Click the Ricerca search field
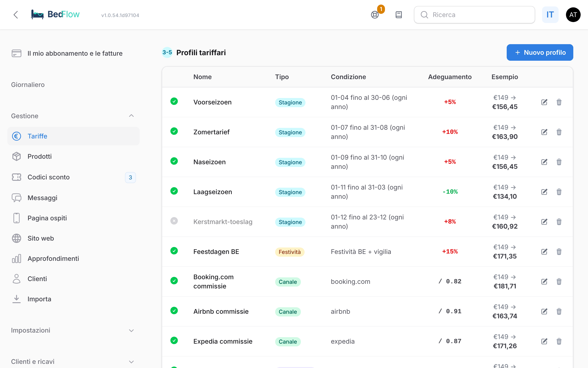Viewport: 588px width, 368px height. (x=474, y=14)
